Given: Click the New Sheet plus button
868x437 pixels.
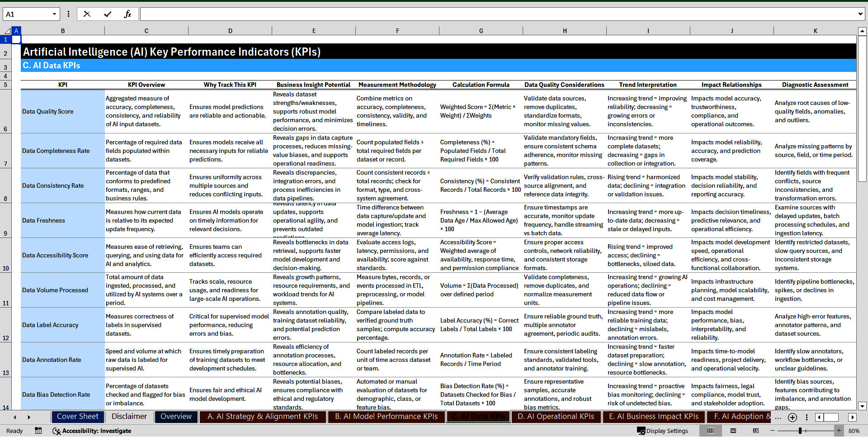Looking at the screenshot, I should pos(792,418).
